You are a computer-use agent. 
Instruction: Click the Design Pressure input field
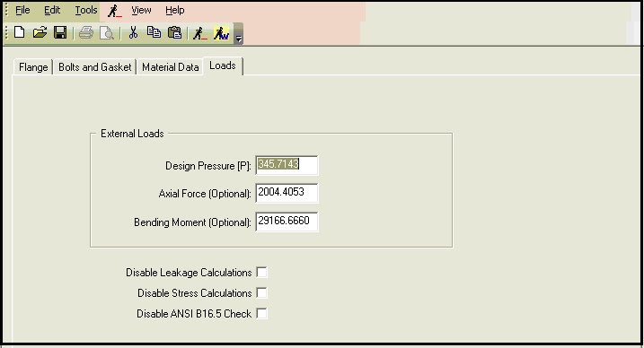[x=287, y=165]
